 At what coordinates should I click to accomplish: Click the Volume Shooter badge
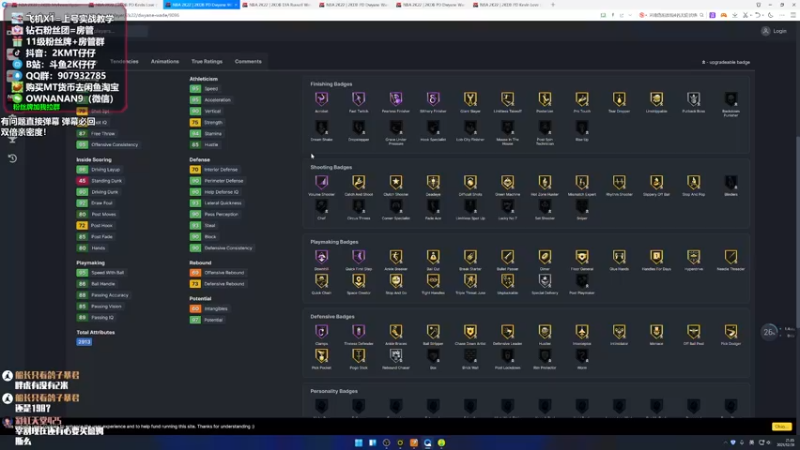[321, 182]
